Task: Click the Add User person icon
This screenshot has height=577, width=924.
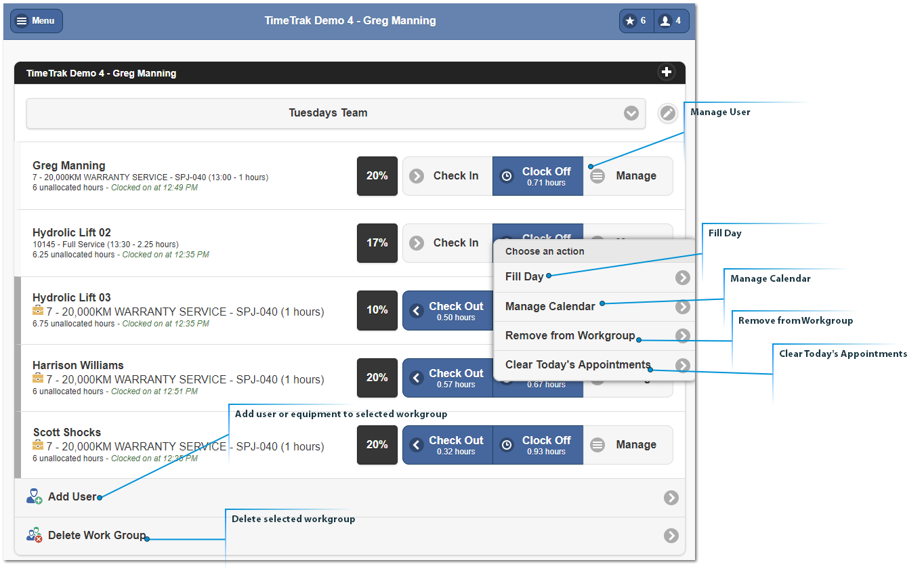Action: click(x=35, y=496)
